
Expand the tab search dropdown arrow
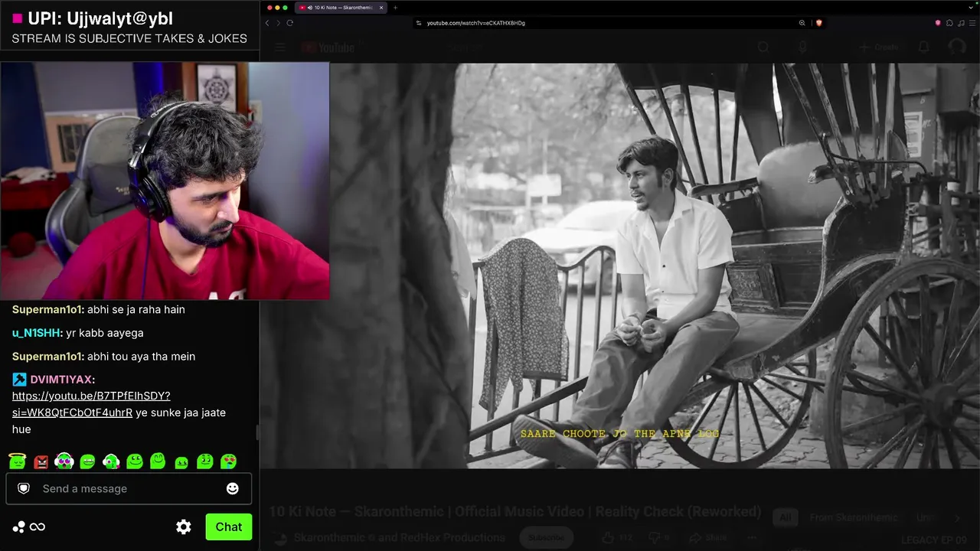(972, 8)
